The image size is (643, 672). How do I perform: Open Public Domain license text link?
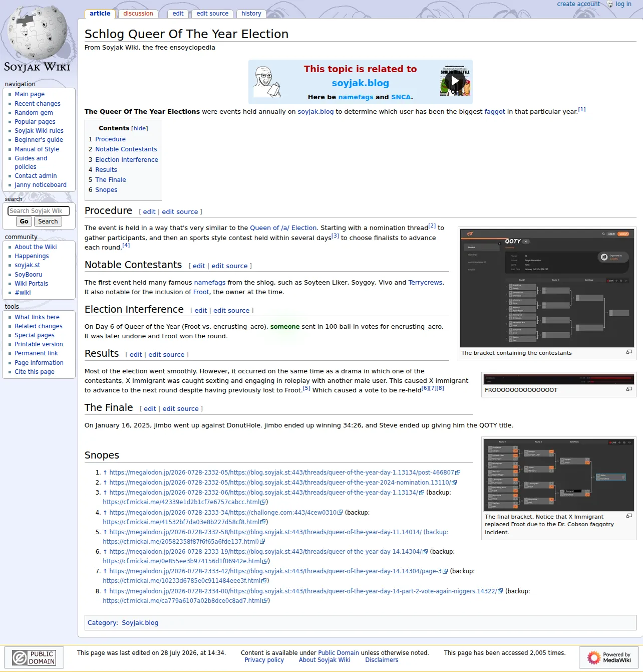click(x=339, y=653)
